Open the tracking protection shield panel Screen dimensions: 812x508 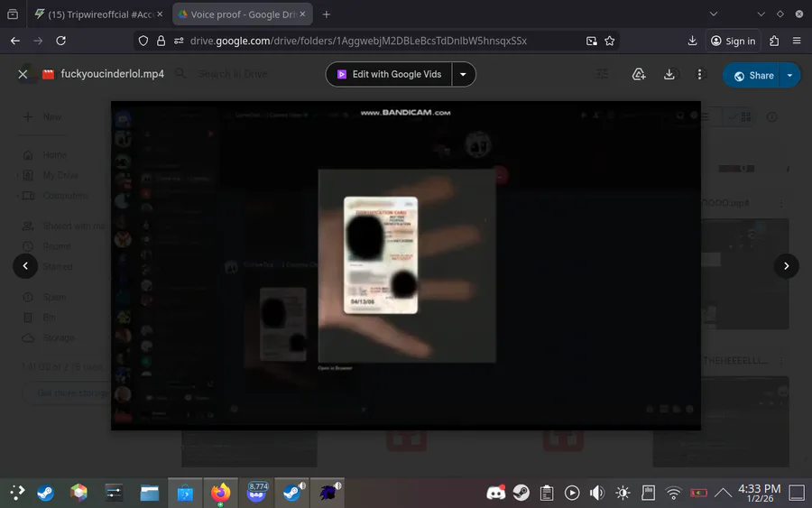(x=143, y=41)
